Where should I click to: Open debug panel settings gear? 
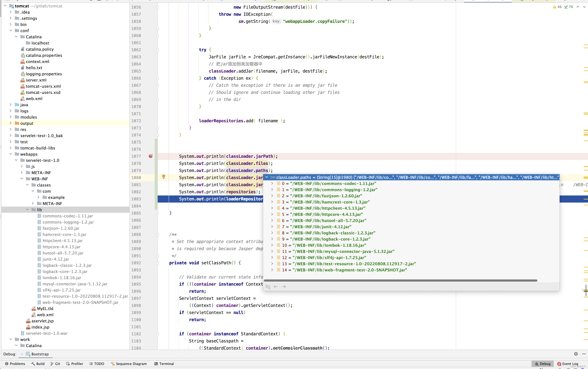tap(576, 354)
